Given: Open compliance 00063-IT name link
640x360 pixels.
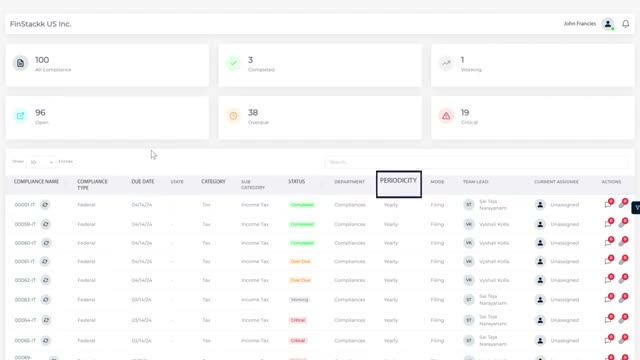Looking at the screenshot, I should click(x=25, y=300).
